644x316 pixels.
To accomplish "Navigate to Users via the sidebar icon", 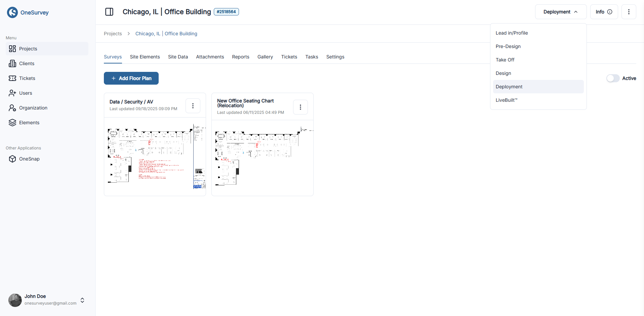I will point(26,93).
